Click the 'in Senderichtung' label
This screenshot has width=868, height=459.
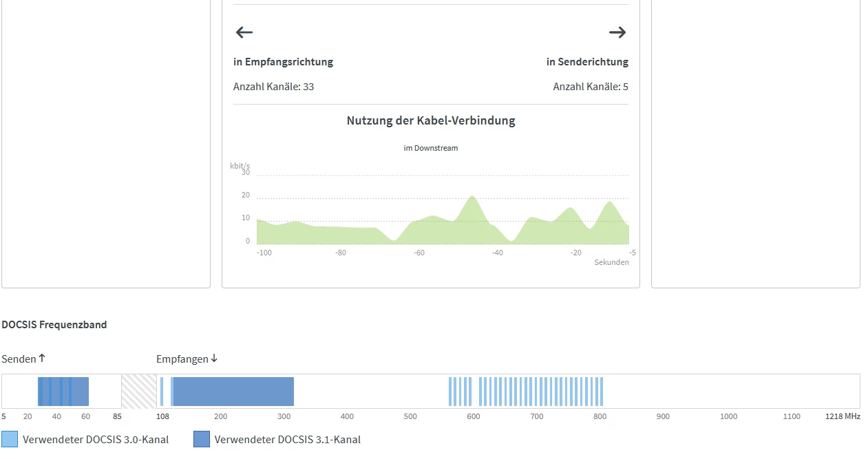587,62
